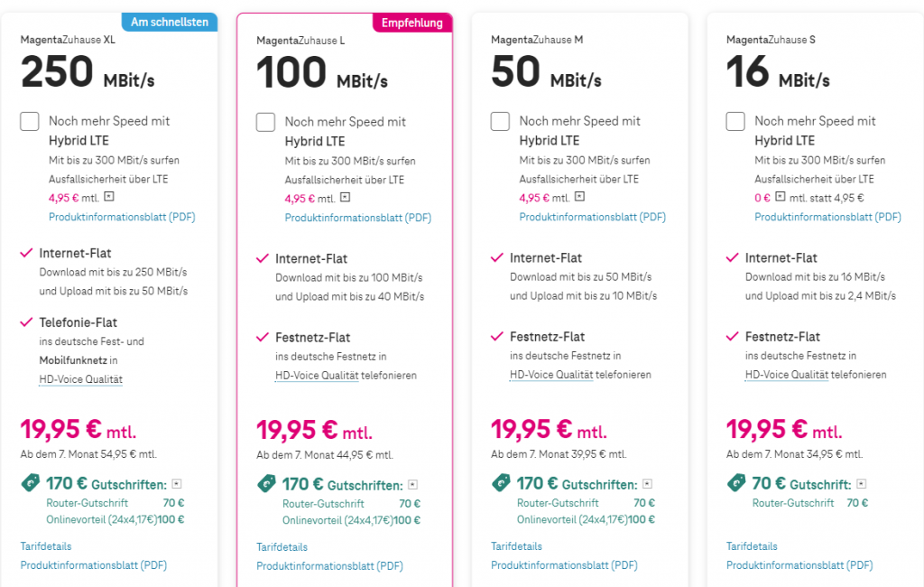Enable Hybrid LTE for MagentaZuhause XL
Image resolution: width=924 pixels, height=587 pixels.
30,121
